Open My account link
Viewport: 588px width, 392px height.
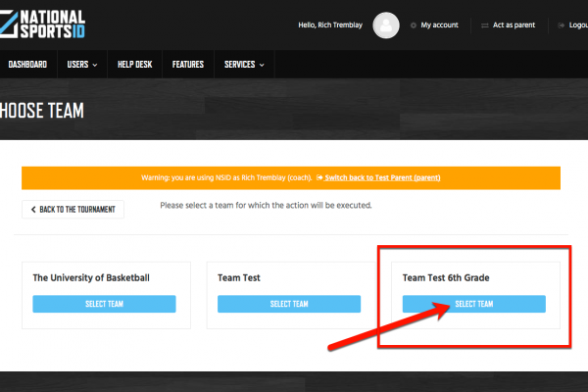point(439,25)
